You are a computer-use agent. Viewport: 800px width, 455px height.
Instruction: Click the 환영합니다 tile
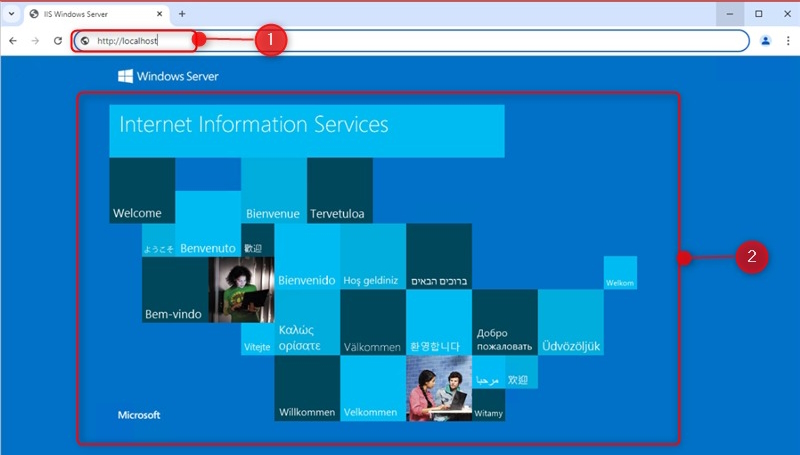(439, 322)
